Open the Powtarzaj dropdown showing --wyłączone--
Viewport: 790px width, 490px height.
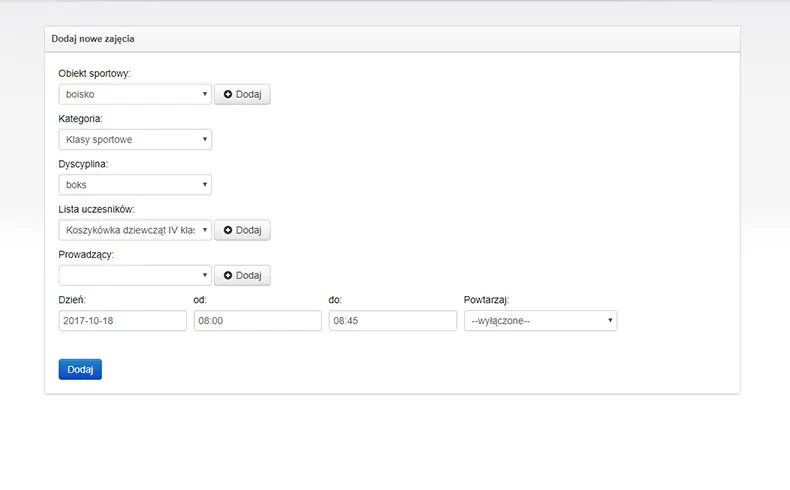[x=540, y=321]
